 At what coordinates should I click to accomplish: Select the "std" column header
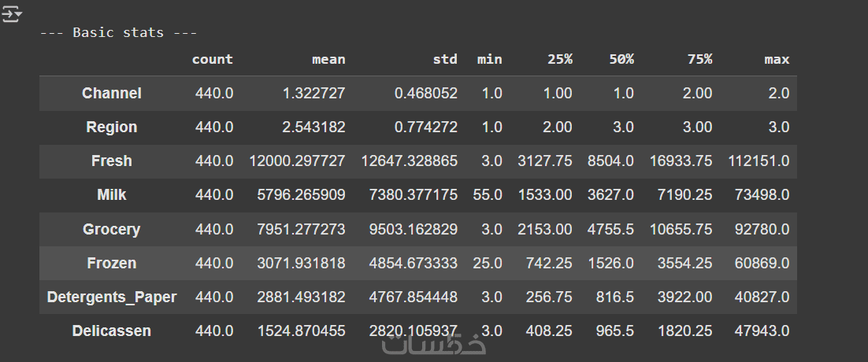(x=443, y=59)
